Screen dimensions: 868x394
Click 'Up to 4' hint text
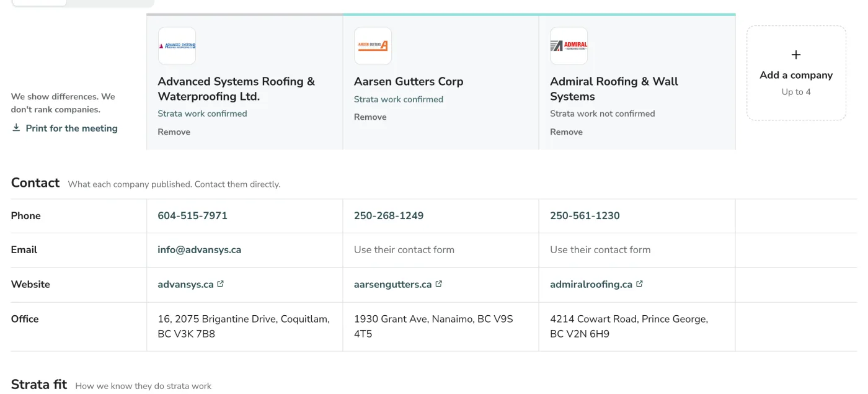(796, 92)
